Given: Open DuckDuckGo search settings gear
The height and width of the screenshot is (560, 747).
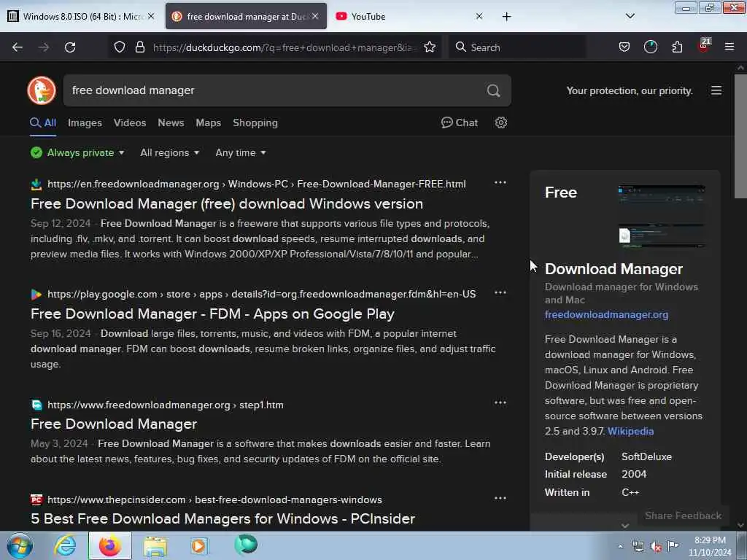Looking at the screenshot, I should [500, 122].
